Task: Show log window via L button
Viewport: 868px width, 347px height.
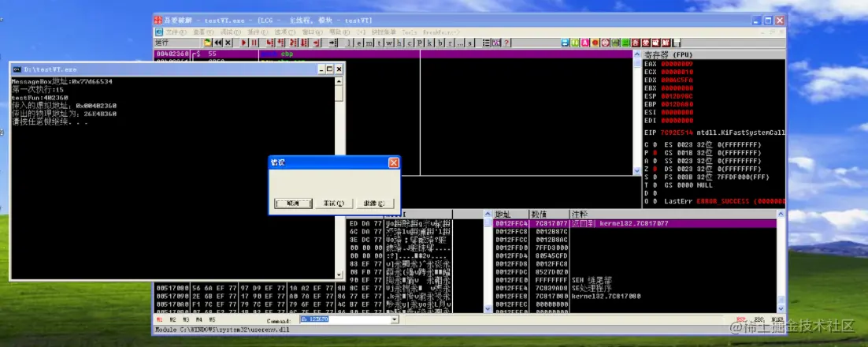Action: tap(349, 43)
